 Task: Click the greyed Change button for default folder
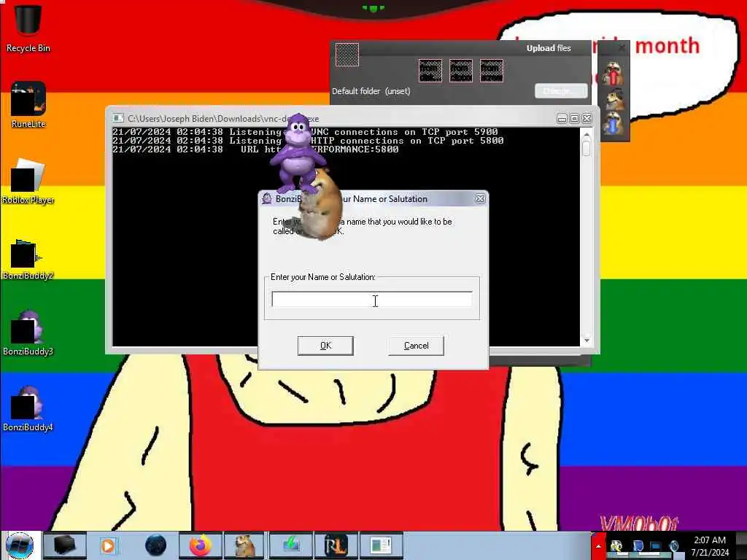(x=561, y=90)
